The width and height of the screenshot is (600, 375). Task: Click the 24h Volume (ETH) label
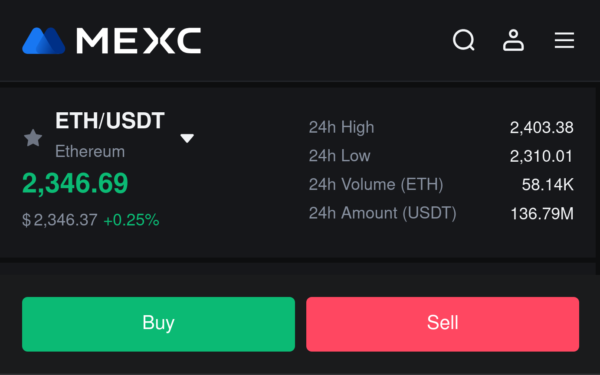[x=376, y=184]
